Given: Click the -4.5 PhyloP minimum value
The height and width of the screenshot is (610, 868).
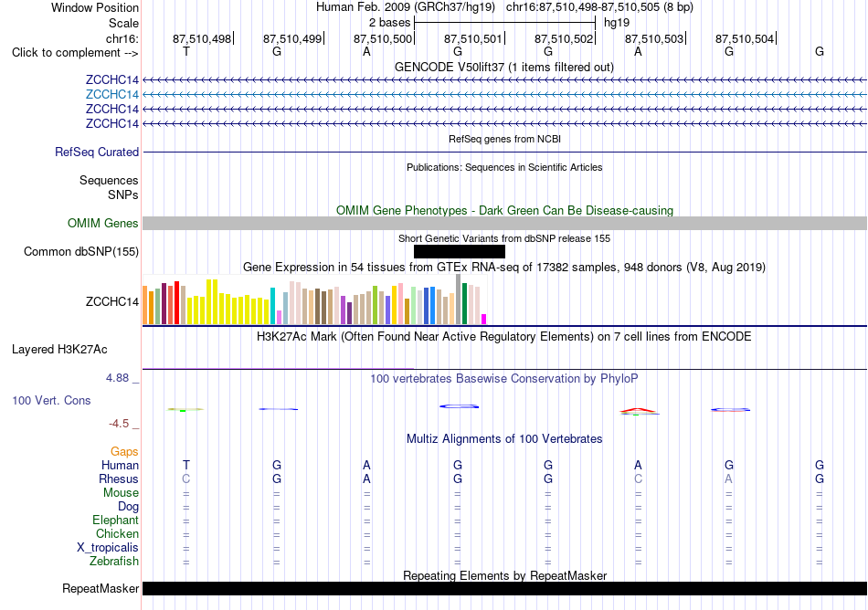Looking at the screenshot, I should [119, 424].
